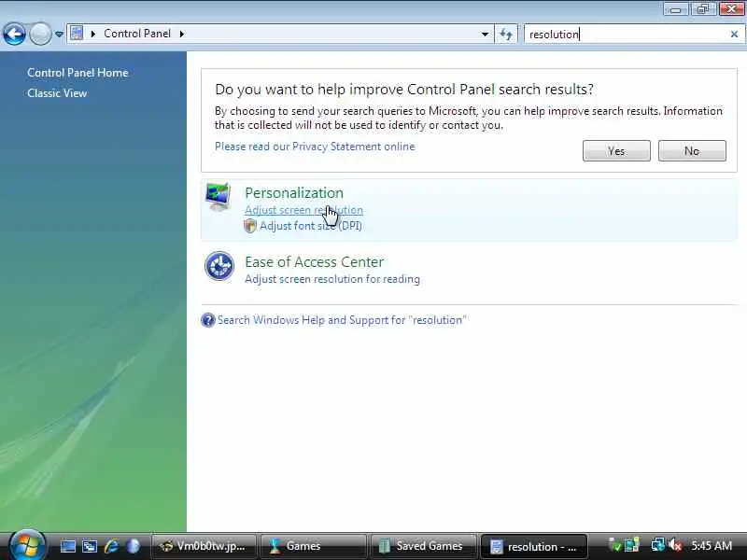Click the Ease of Access Center icon
The width and height of the screenshot is (747, 560).
219,266
